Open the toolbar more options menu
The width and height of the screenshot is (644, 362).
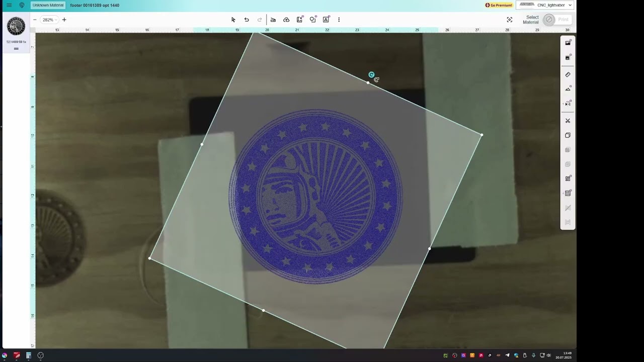coord(339,20)
